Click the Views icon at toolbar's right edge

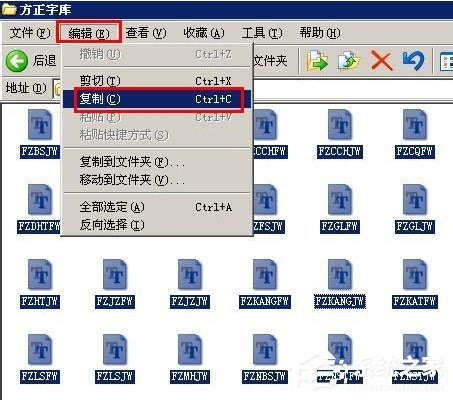pyautogui.click(x=447, y=61)
